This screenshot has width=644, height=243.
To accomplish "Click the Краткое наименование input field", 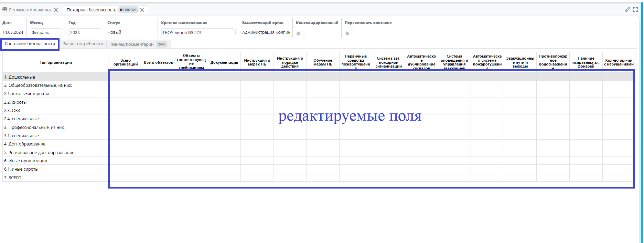I will 198,32.
